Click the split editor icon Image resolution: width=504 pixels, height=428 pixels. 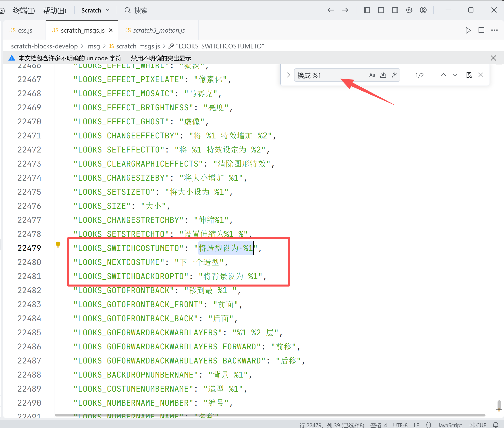481,30
